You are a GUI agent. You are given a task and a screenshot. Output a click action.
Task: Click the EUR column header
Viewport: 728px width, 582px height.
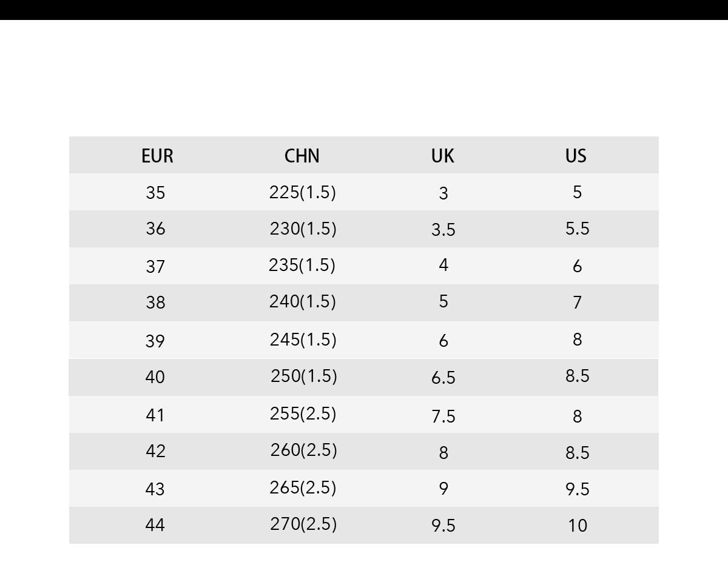[157, 156]
